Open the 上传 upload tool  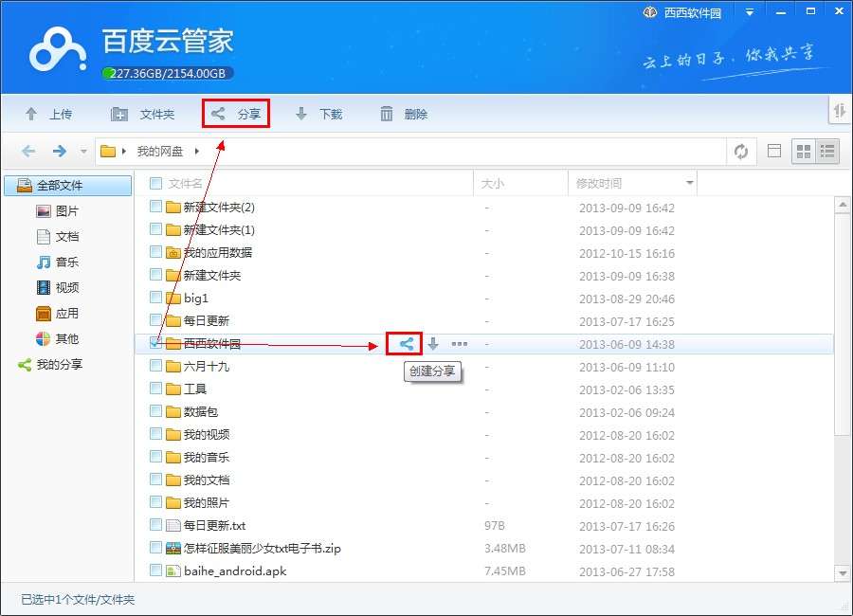tap(49, 114)
